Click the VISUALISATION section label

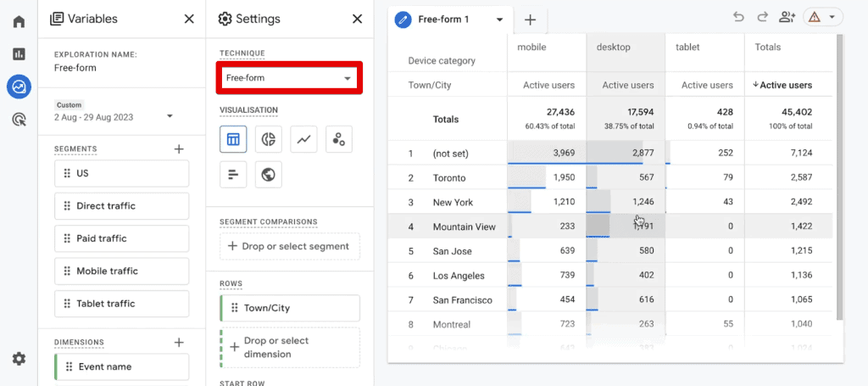click(248, 110)
